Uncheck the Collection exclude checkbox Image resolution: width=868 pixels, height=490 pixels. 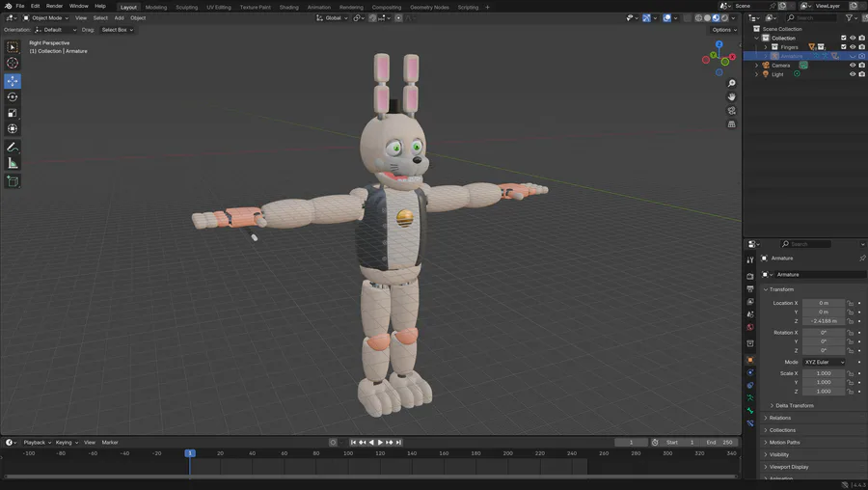point(844,39)
